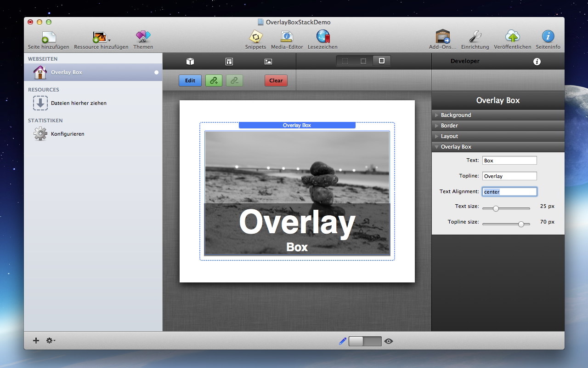588x368 pixels.
Task: Open the Ressource hinzufügen dropdown arrow
Action: click(x=109, y=40)
